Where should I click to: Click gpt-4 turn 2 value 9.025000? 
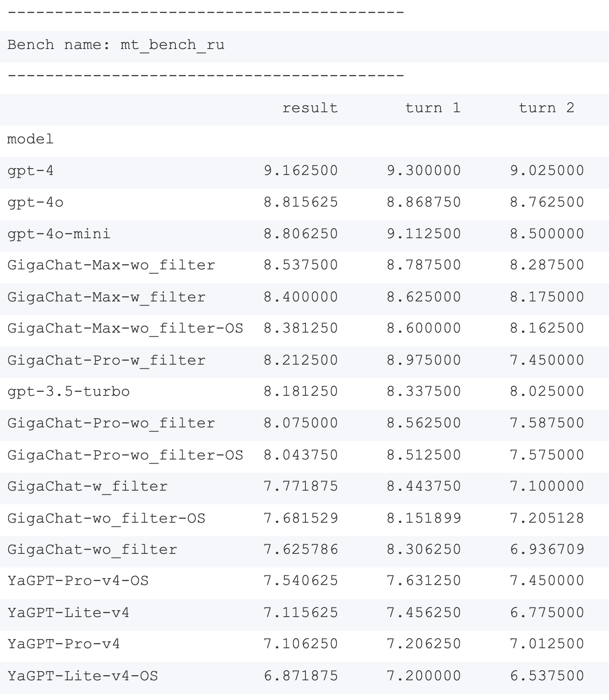coord(547,171)
